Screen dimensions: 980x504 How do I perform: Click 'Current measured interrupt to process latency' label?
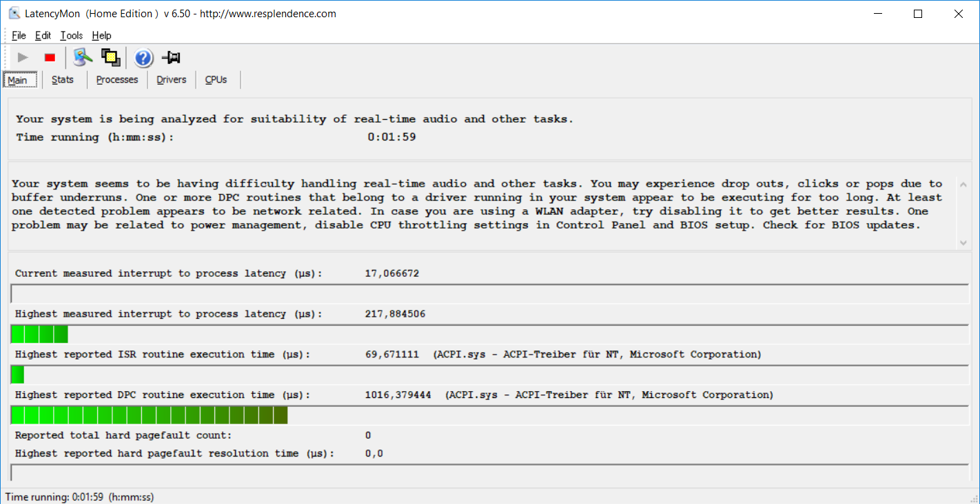click(169, 273)
